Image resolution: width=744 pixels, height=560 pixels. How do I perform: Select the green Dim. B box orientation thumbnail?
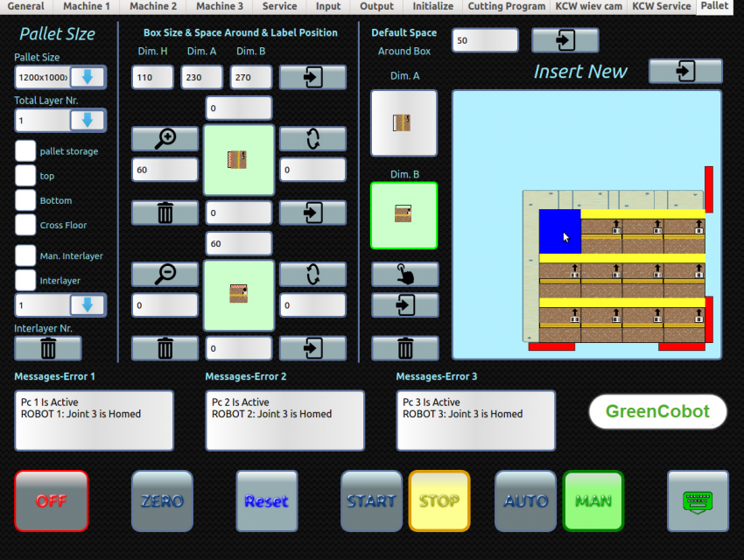[404, 216]
